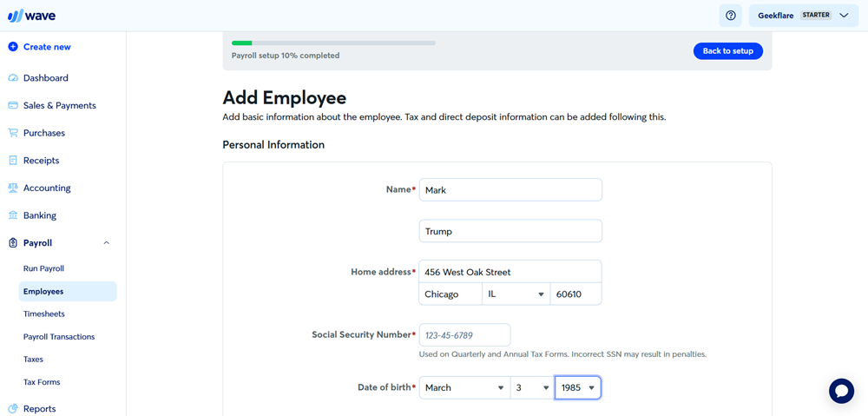Open the birth day dropdown
This screenshot has height=416, width=868.
tap(533, 387)
